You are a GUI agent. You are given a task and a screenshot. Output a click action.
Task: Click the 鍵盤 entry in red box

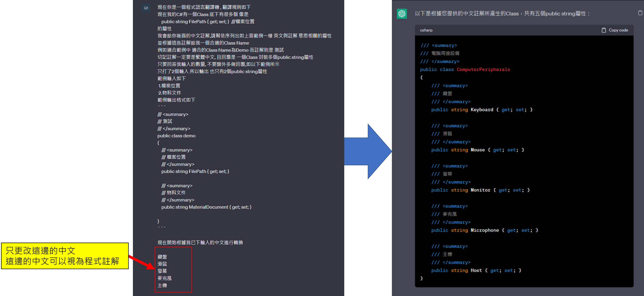162,257
